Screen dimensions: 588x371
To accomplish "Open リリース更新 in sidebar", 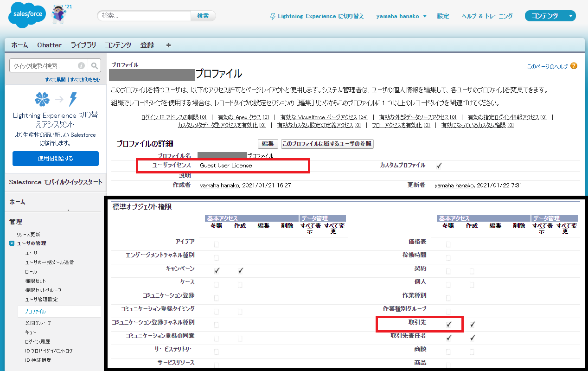I will tap(28, 235).
